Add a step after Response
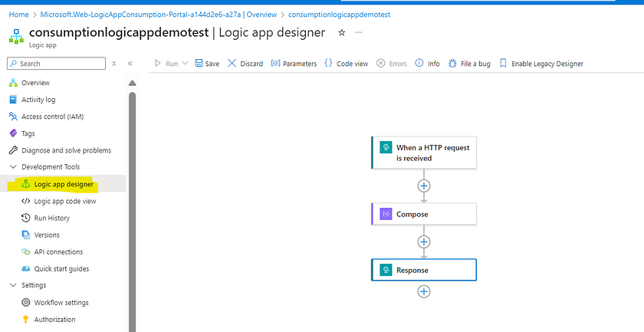The height and width of the screenshot is (332, 644). [x=423, y=291]
